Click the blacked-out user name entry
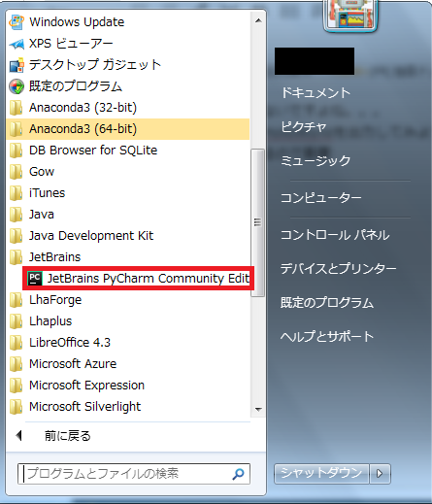The height and width of the screenshot is (504, 432). tap(315, 61)
